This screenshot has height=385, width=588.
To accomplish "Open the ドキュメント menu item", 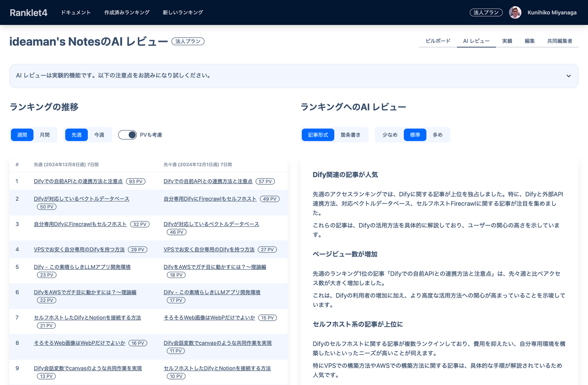I will pos(76,13).
